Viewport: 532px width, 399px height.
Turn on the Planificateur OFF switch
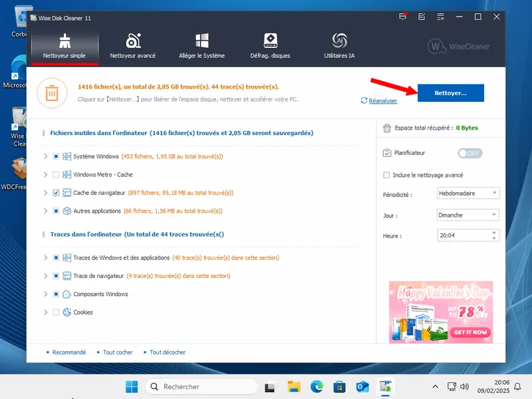[x=470, y=154]
